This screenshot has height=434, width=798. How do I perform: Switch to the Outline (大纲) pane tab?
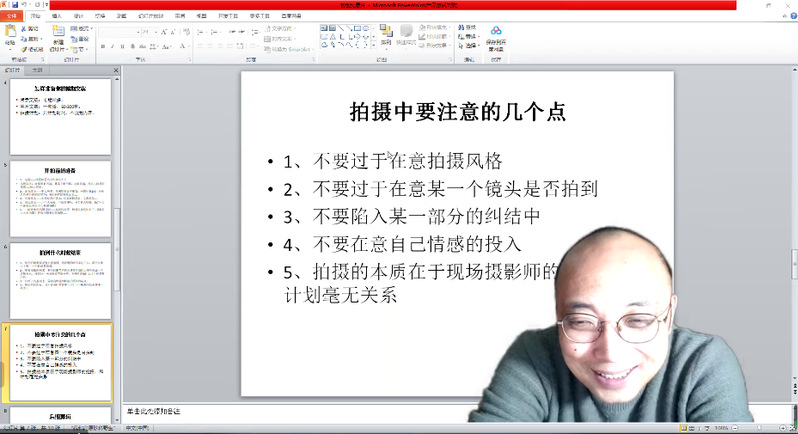(x=38, y=70)
